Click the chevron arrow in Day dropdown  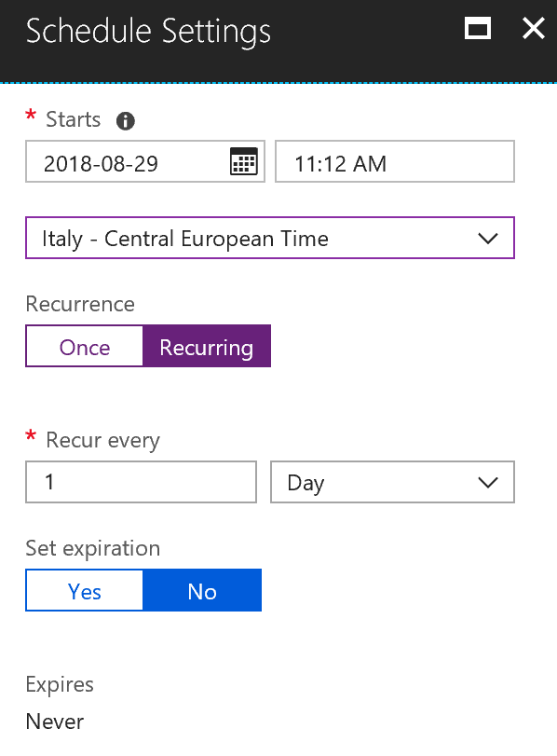pos(488,482)
